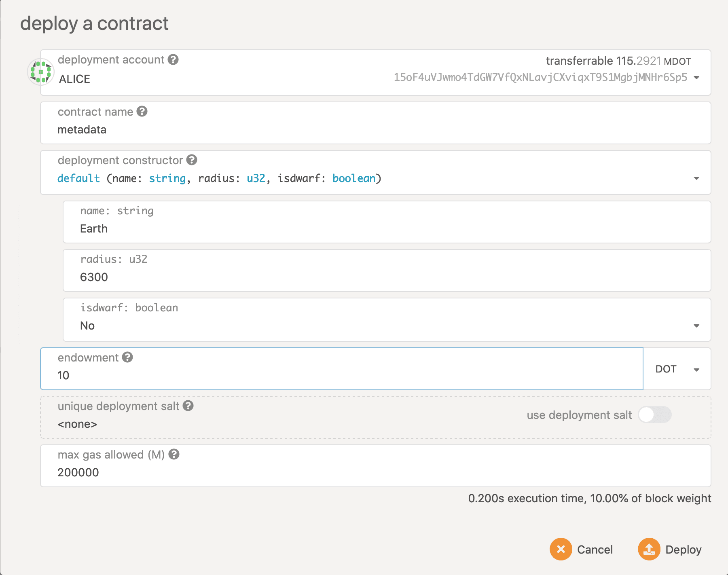Click help icon next to contract name
This screenshot has width=728, height=575.
tap(142, 111)
